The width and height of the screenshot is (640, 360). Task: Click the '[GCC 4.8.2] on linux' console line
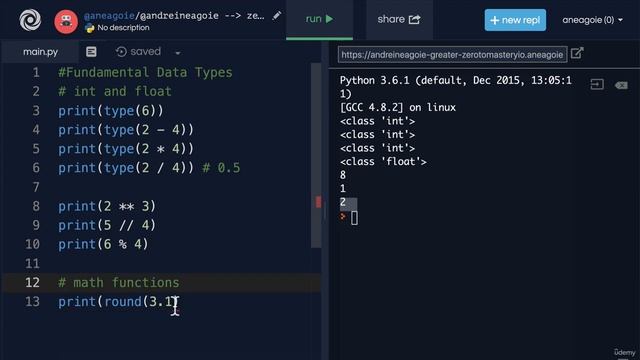[x=398, y=107]
